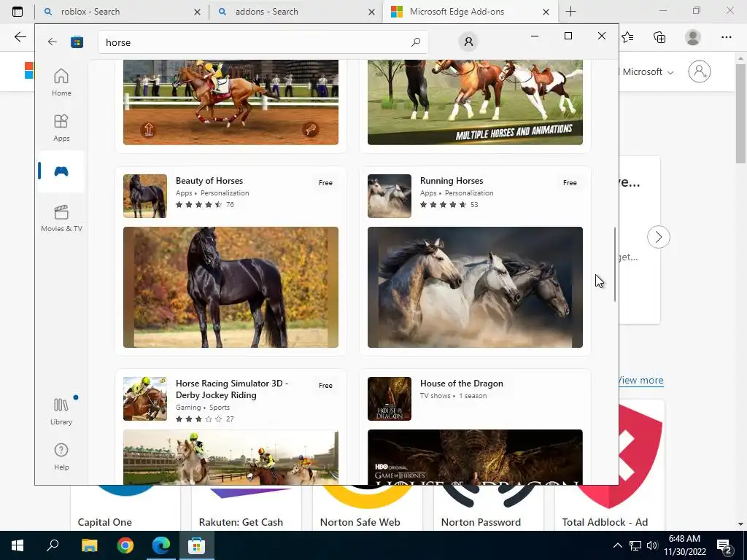747x560 pixels.
Task: Open the Beauty of Horses title
Action: point(209,181)
